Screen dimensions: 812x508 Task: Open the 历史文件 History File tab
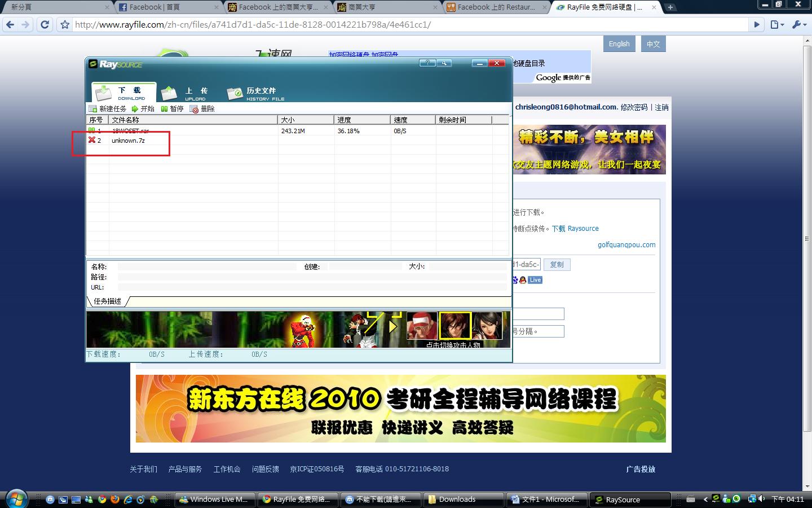255,93
